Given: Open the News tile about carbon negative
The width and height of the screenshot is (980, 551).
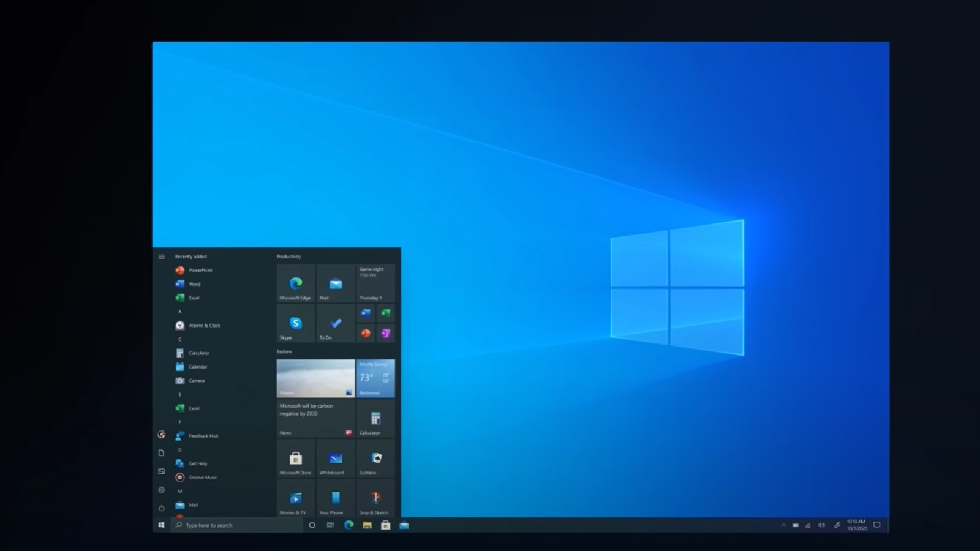Looking at the screenshot, I should point(315,419).
